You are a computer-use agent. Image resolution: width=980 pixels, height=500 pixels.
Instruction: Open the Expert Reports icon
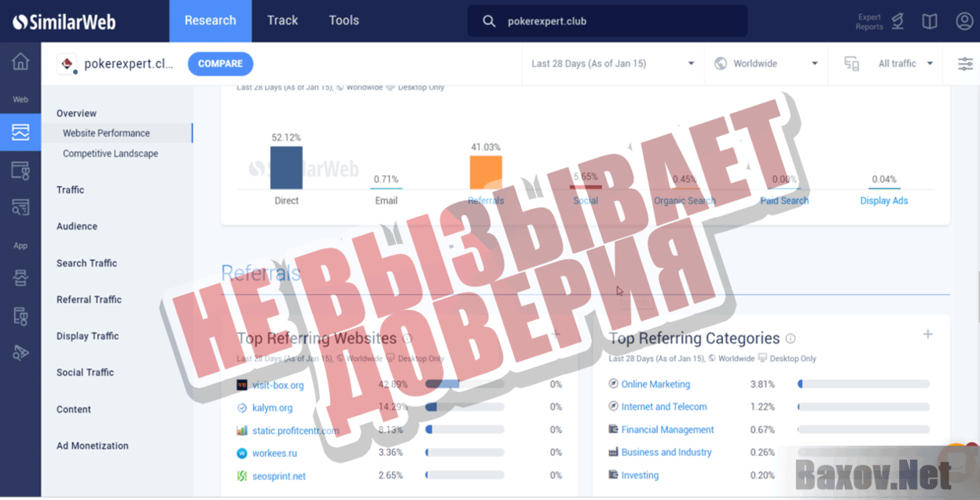click(897, 21)
